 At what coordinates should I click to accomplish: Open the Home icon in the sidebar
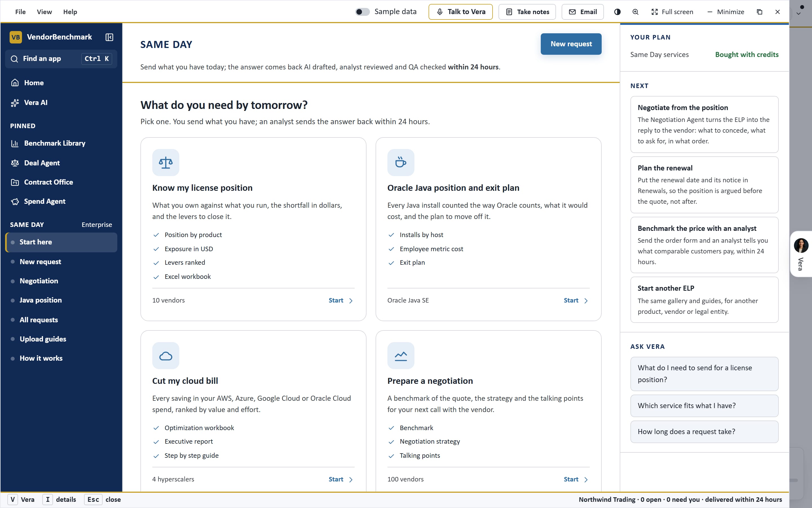click(15, 83)
